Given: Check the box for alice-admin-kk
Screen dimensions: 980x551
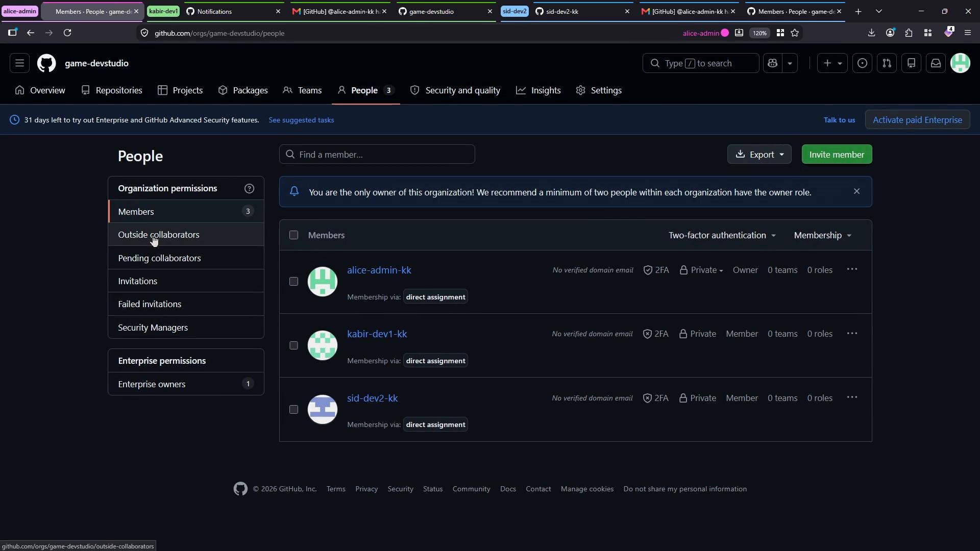Looking at the screenshot, I should pos(293,282).
